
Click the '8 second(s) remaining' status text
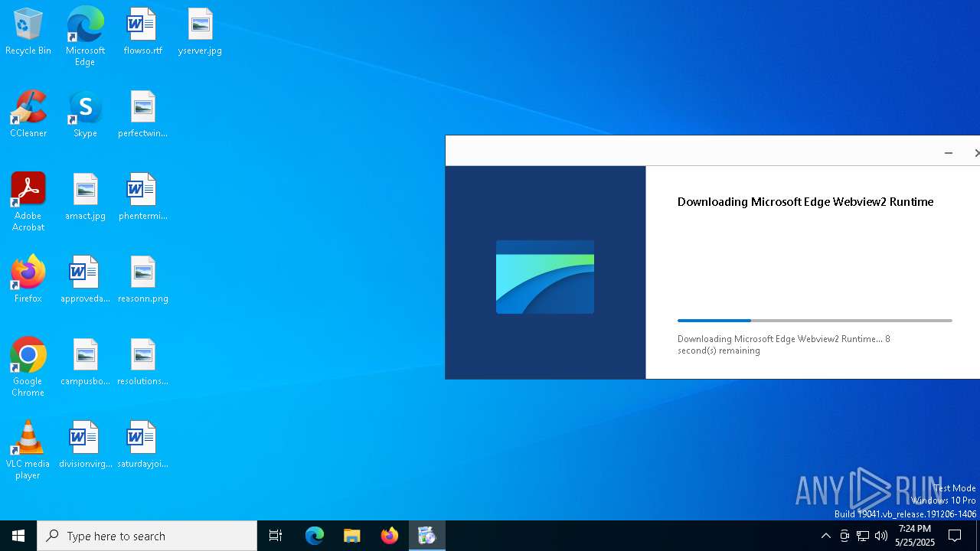pos(784,344)
